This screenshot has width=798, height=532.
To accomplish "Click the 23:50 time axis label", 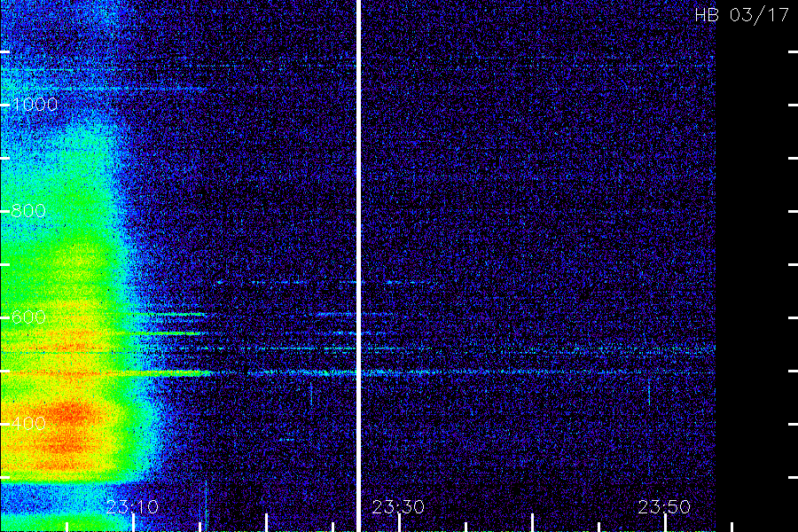I will 664,507.
